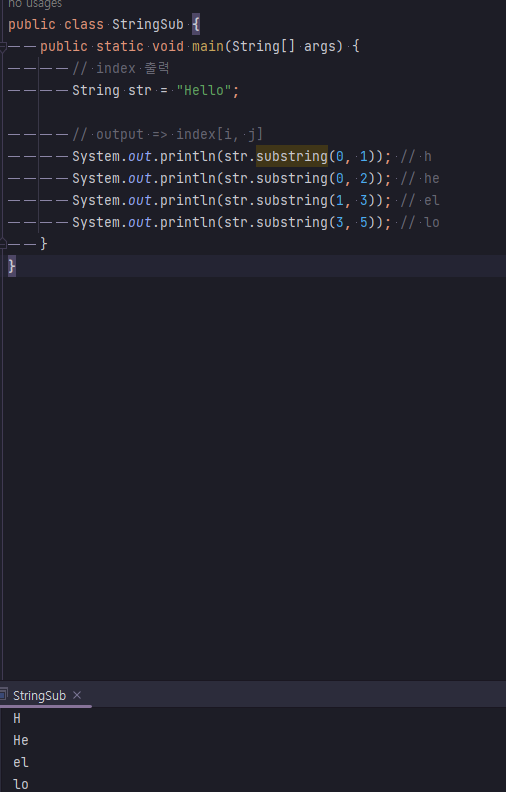Screen dimensions: 506x792
Task: Click the "// lo" trailing comment
Action: (x=420, y=222)
